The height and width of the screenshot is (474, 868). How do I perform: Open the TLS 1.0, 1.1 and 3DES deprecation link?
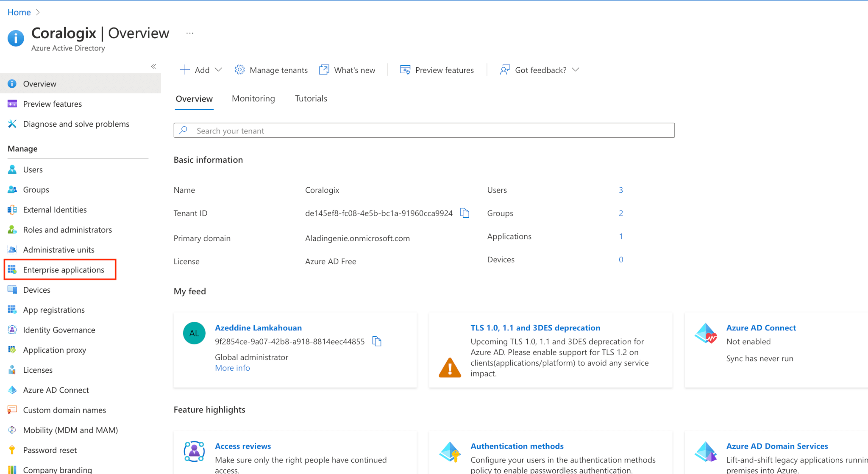(535, 327)
